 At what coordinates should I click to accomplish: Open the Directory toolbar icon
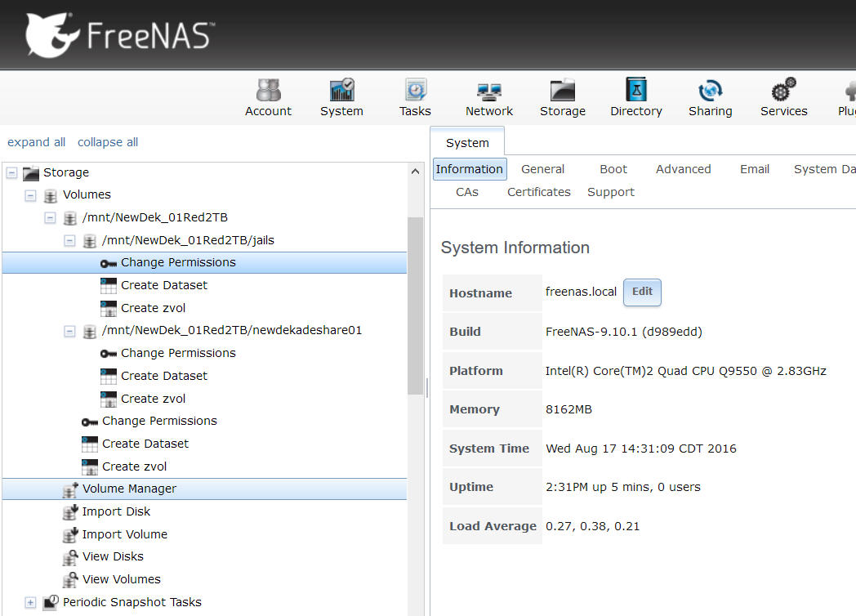coord(636,97)
